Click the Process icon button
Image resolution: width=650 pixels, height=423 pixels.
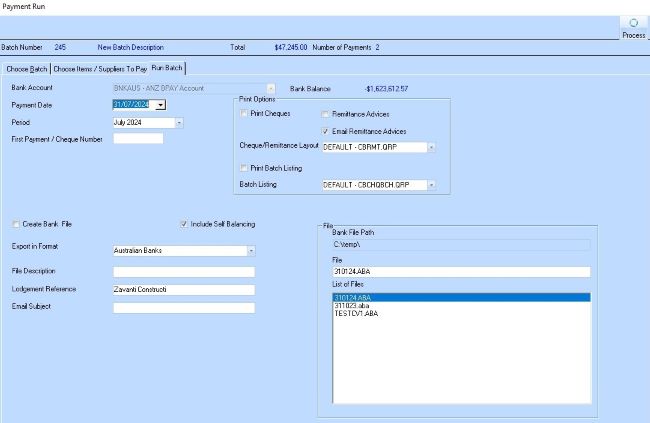(x=633, y=27)
